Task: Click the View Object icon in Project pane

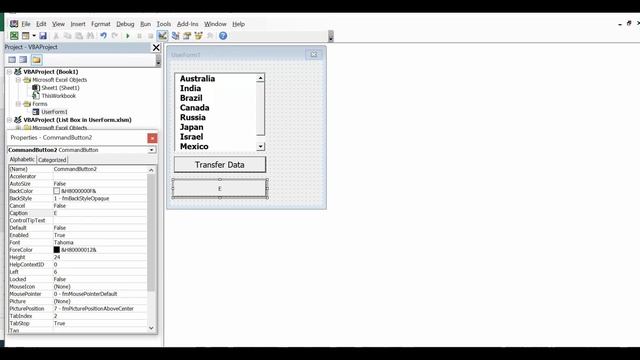Action: (x=23, y=60)
